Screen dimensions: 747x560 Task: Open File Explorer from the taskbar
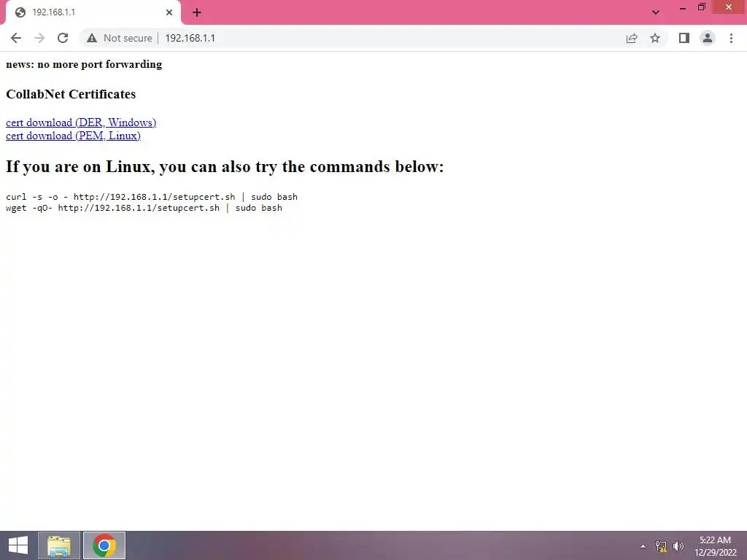click(x=59, y=545)
